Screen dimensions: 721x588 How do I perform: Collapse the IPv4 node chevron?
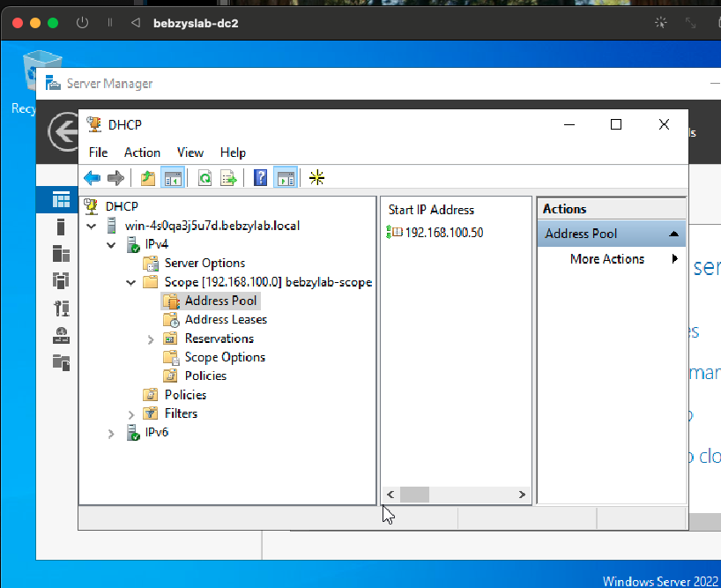tap(111, 245)
